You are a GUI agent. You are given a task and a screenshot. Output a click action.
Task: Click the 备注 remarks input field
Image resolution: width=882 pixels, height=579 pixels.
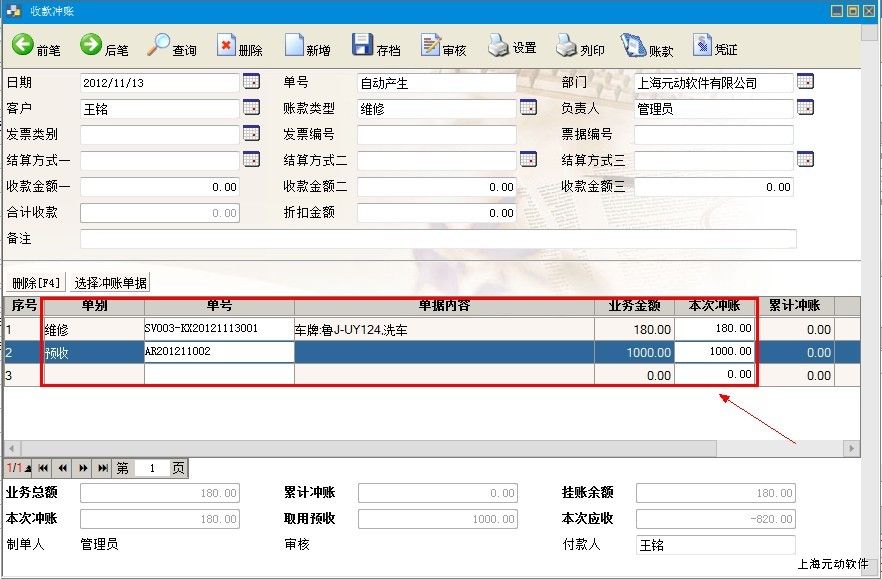[x=438, y=239]
